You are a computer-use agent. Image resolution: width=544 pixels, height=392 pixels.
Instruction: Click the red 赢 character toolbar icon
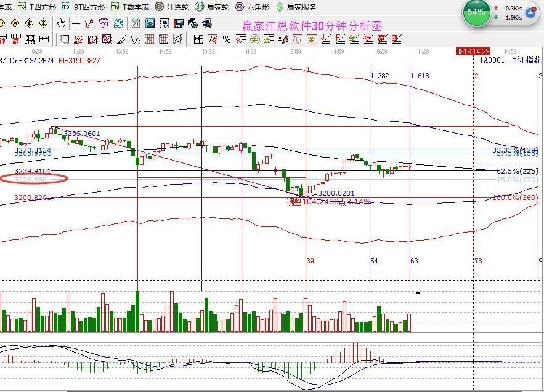click(x=15, y=39)
